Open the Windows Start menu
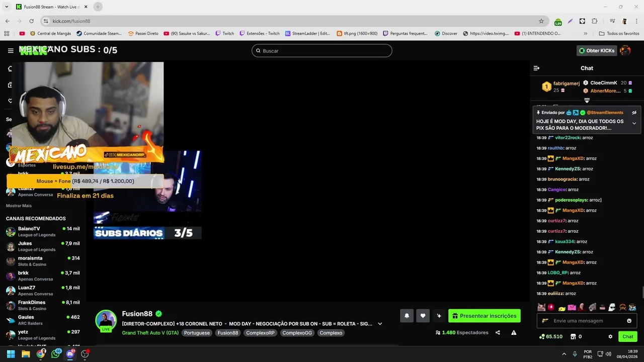 click(x=11, y=354)
